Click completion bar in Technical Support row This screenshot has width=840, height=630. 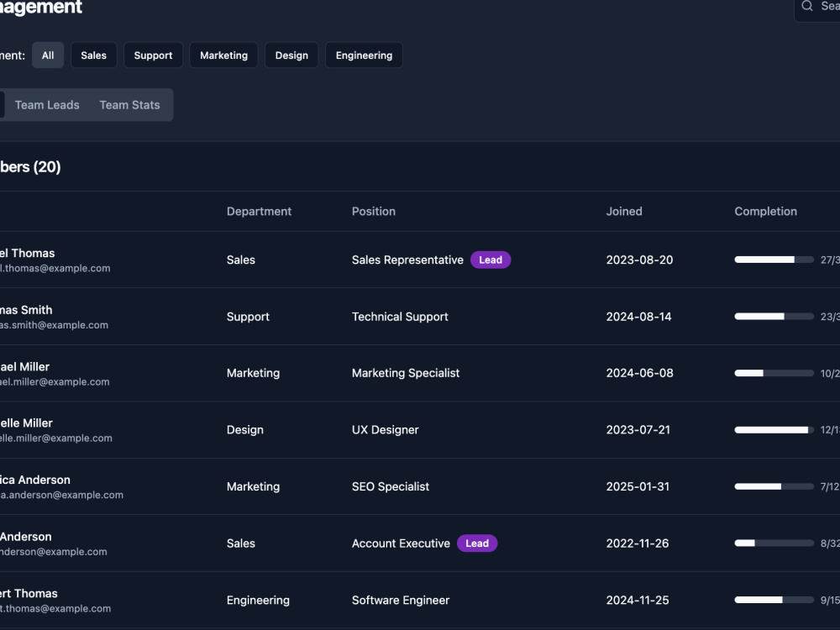[774, 317]
